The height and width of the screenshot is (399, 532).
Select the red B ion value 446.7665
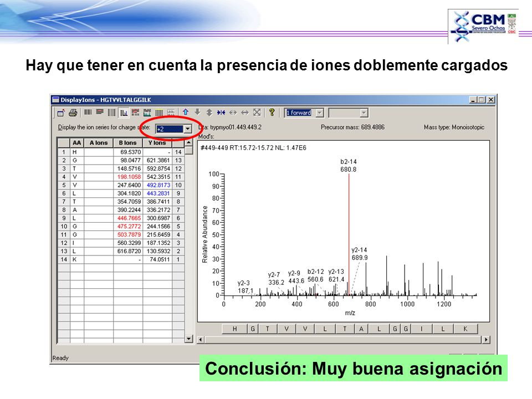[x=128, y=218]
